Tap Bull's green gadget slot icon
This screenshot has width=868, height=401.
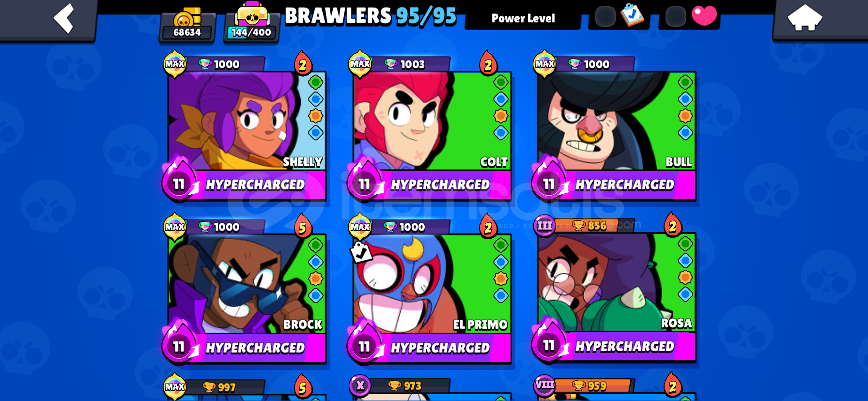(x=685, y=82)
